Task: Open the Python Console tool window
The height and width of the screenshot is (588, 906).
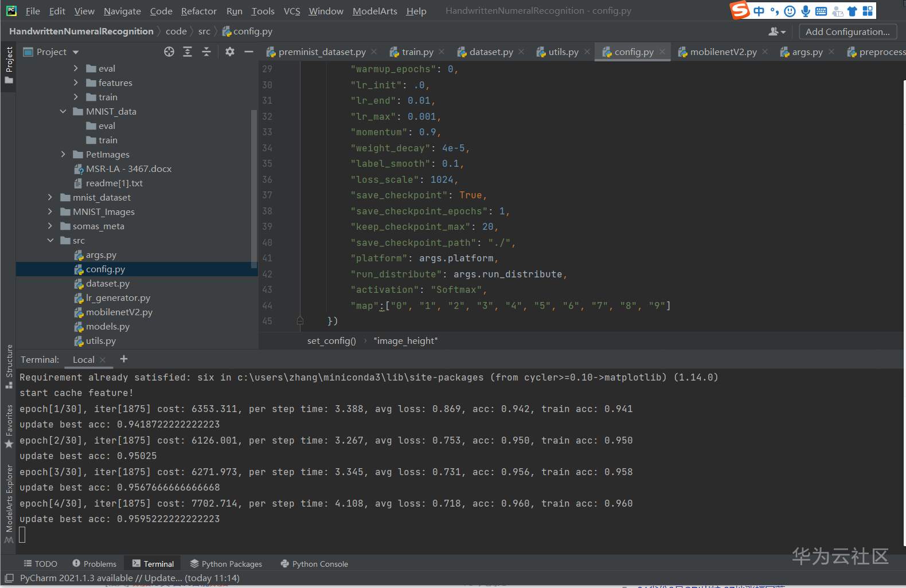Action: point(314,564)
